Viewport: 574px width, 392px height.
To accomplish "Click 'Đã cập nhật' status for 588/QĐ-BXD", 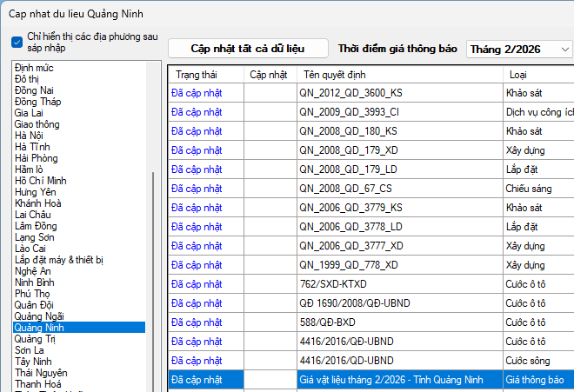I will 197,322.
